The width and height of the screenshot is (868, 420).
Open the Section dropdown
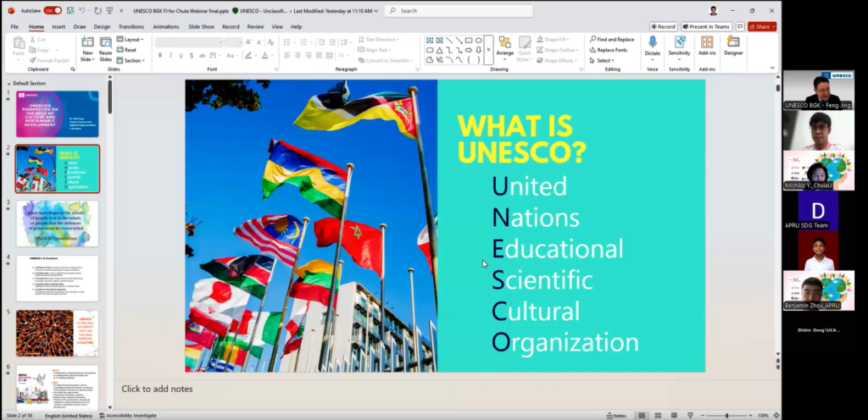(131, 60)
